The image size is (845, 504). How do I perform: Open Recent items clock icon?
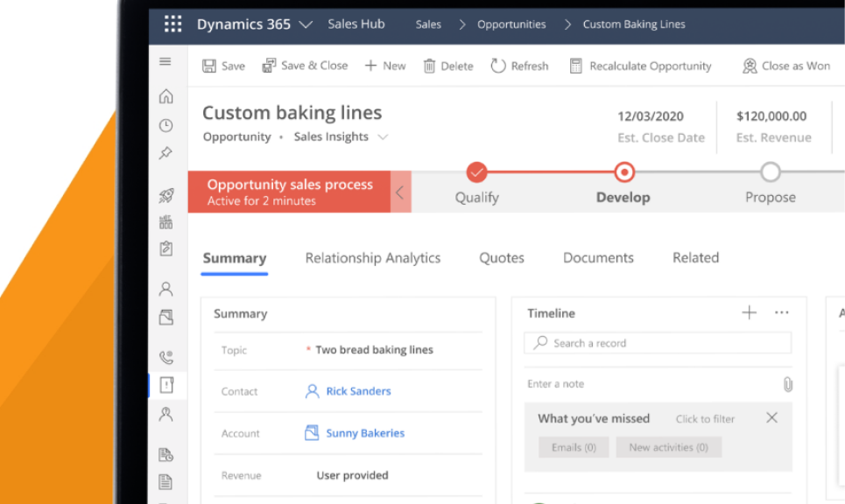click(x=166, y=125)
